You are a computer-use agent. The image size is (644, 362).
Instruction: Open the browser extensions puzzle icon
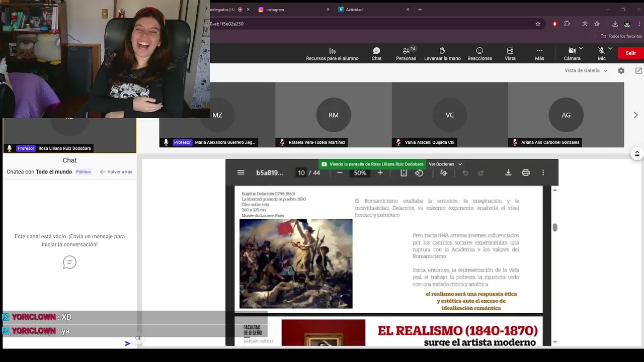(567, 24)
